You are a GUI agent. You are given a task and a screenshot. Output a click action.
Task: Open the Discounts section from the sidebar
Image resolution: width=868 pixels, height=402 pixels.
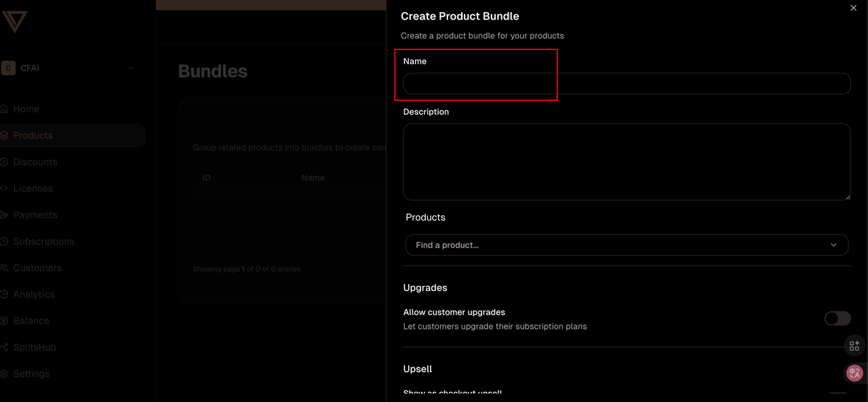click(x=35, y=161)
